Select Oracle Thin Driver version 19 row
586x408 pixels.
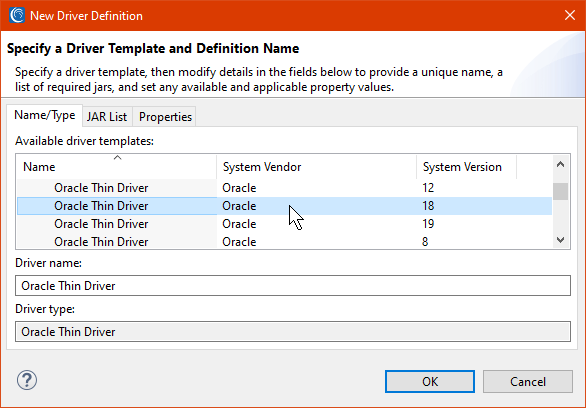(x=284, y=224)
